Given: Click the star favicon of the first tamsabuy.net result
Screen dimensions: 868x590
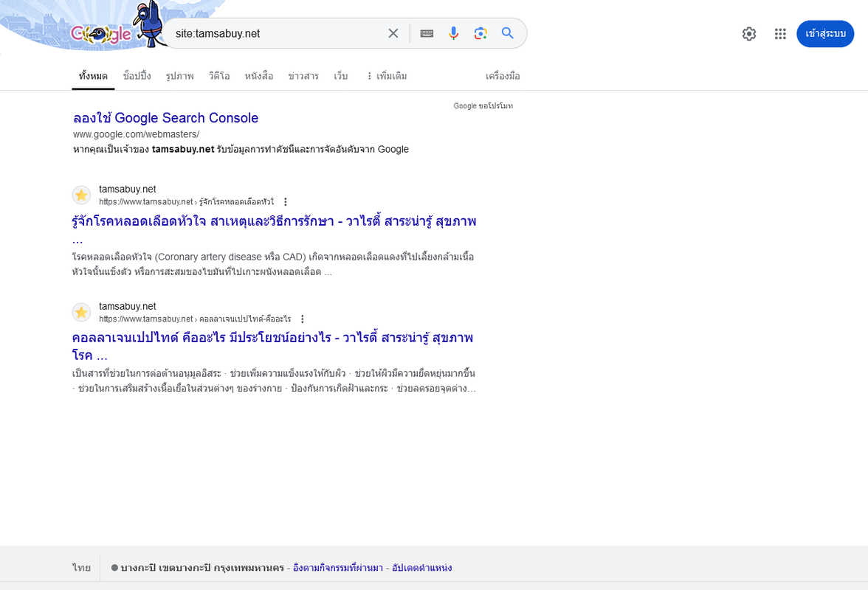Looking at the screenshot, I should [81, 195].
